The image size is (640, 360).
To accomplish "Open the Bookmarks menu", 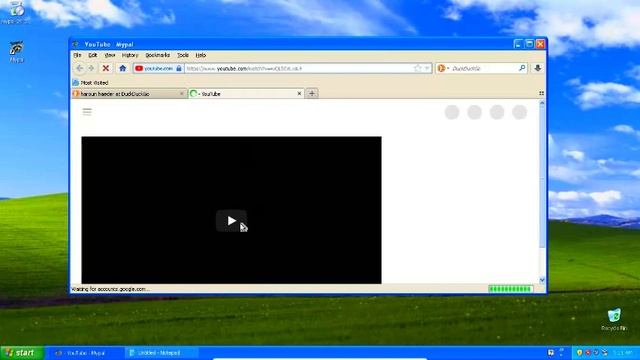I will pyautogui.click(x=158, y=55).
